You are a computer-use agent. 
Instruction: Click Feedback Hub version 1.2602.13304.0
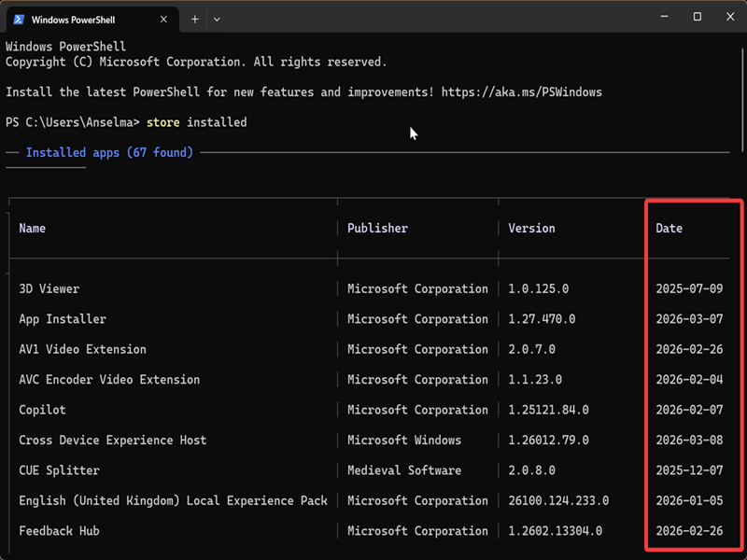point(555,531)
